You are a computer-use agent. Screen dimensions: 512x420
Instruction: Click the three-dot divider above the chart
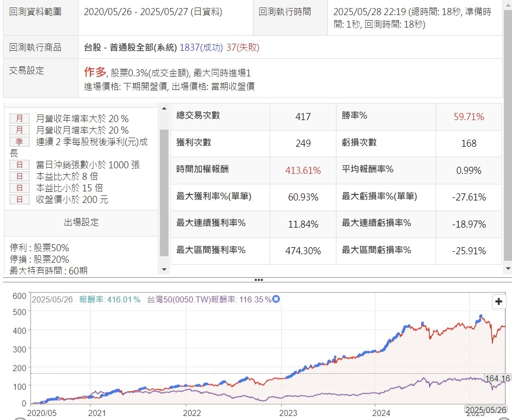pos(259,280)
